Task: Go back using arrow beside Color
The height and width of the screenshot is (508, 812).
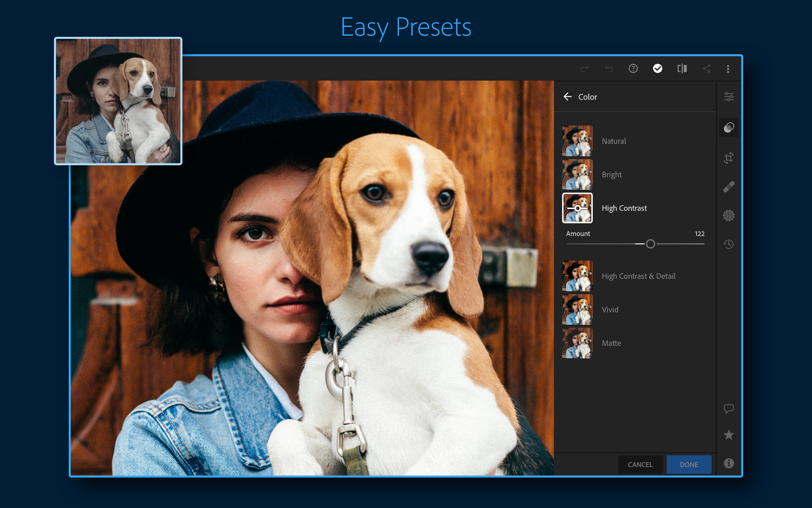Action: 568,97
